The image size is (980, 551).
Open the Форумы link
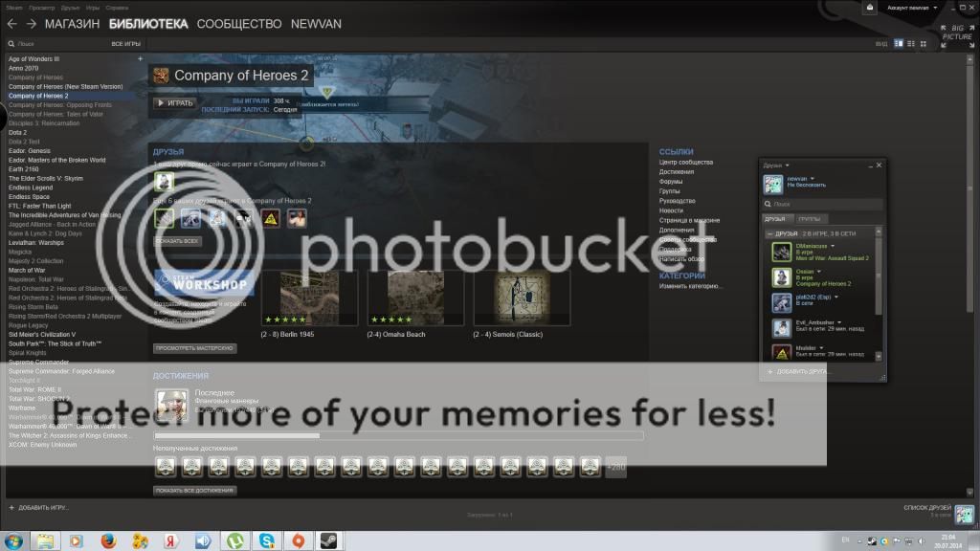pos(671,182)
